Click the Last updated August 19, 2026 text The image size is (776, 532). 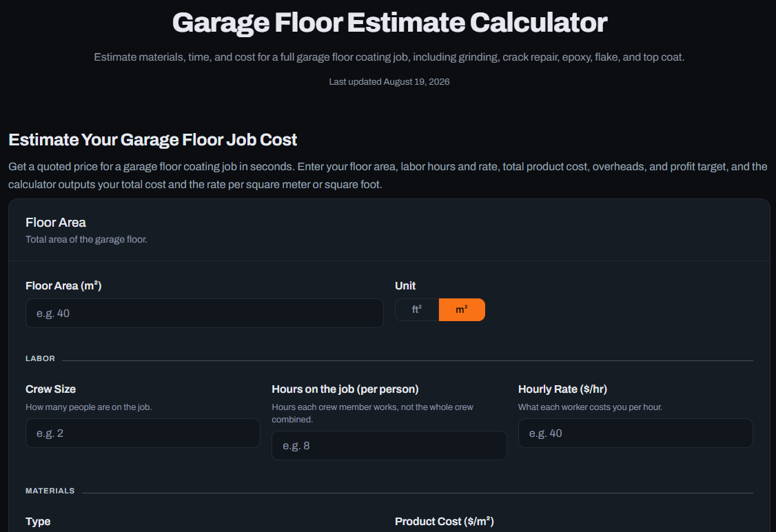(389, 81)
